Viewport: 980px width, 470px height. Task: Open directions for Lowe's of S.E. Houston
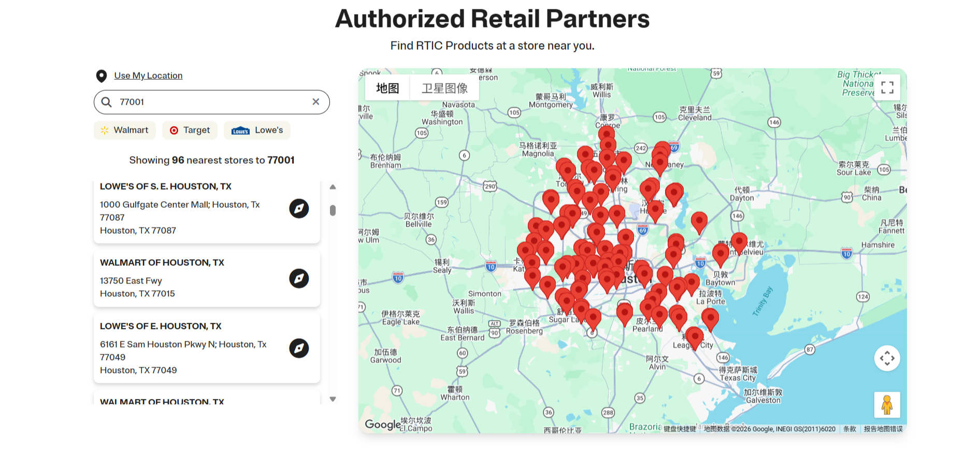[x=299, y=208]
